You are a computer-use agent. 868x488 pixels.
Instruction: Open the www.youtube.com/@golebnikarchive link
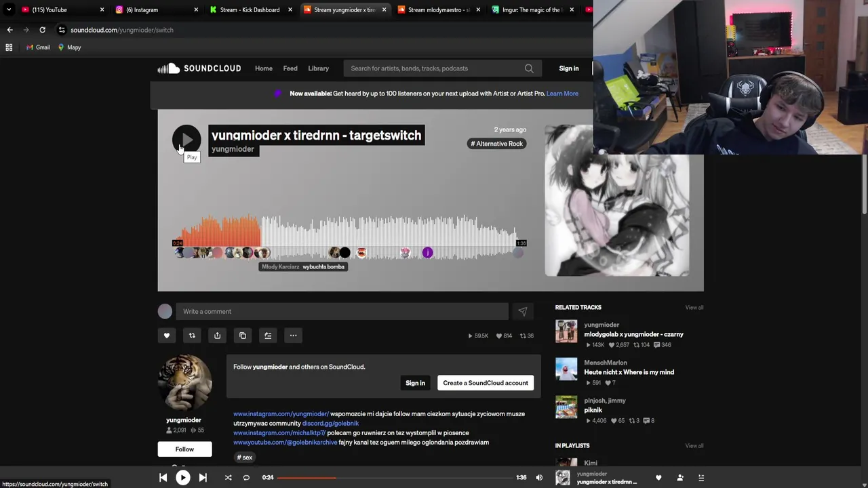[x=285, y=442]
